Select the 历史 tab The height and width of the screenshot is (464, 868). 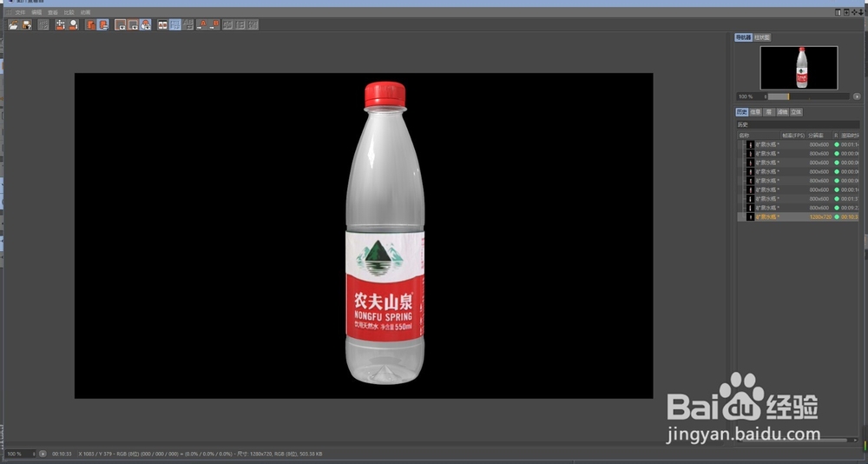pyautogui.click(x=742, y=112)
